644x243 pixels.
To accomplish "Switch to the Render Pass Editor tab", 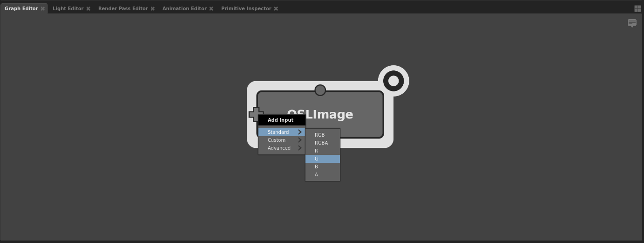I will [x=123, y=8].
